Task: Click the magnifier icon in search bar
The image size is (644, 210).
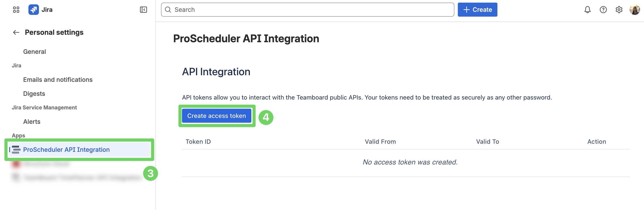Action: click(x=168, y=10)
